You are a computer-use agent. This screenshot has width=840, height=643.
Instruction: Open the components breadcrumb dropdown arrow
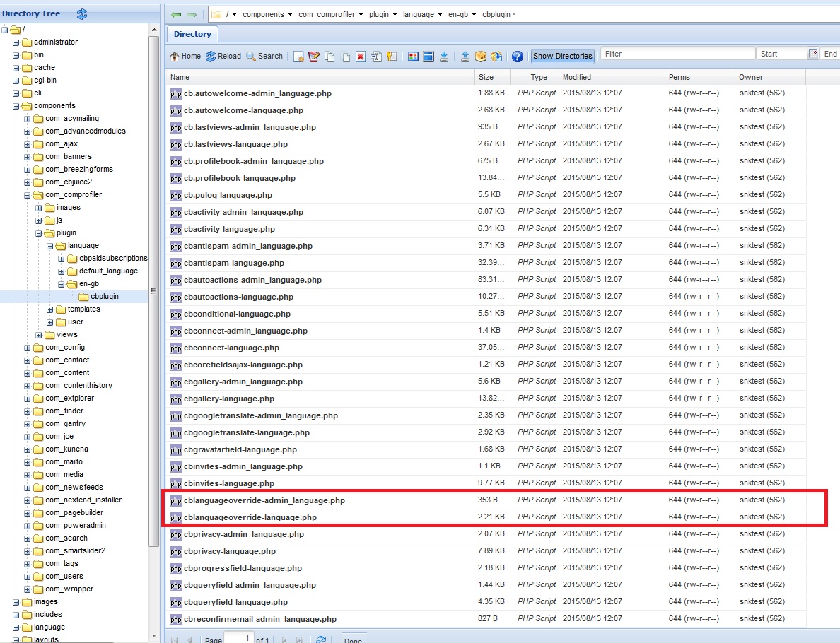click(x=291, y=14)
